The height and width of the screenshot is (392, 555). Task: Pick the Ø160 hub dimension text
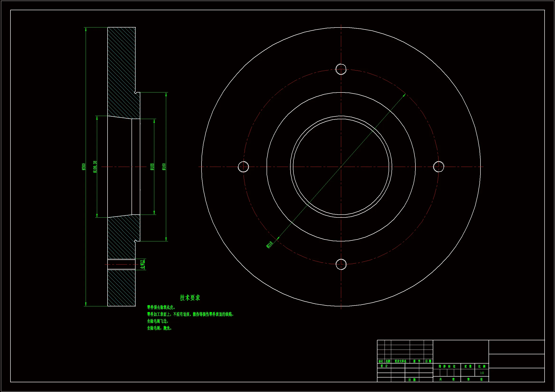pyautogui.click(x=164, y=167)
